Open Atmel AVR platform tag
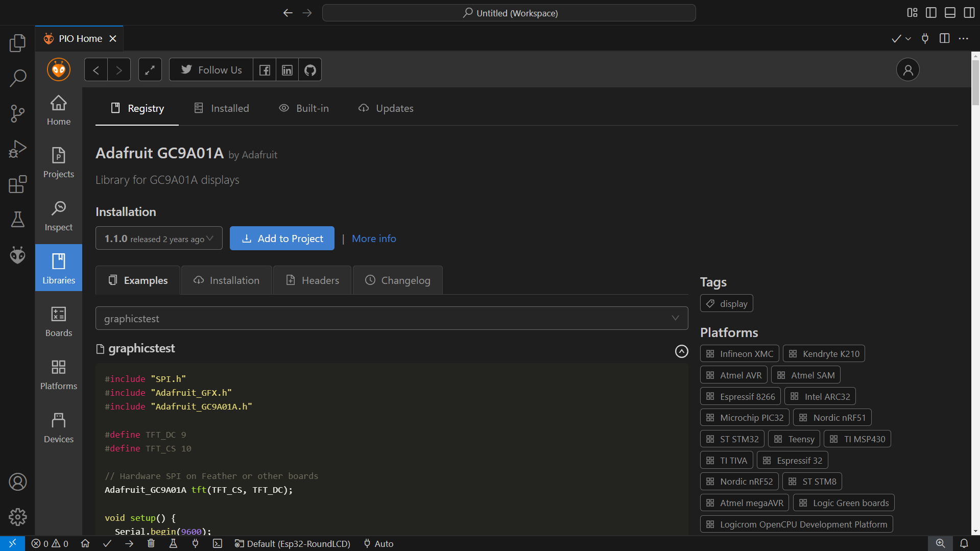Viewport: 980px width, 551px height. pos(733,375)
